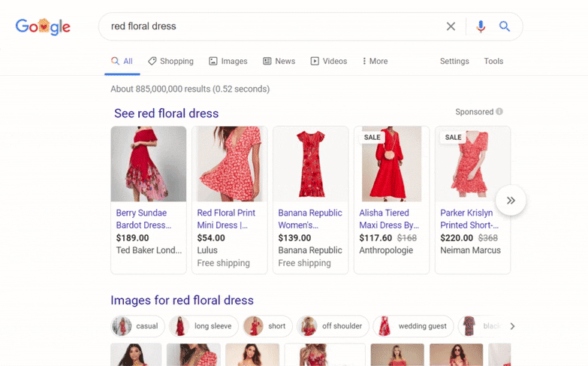Open the Alisha Tiered Maxi Dress link

(x=389, y=219)
